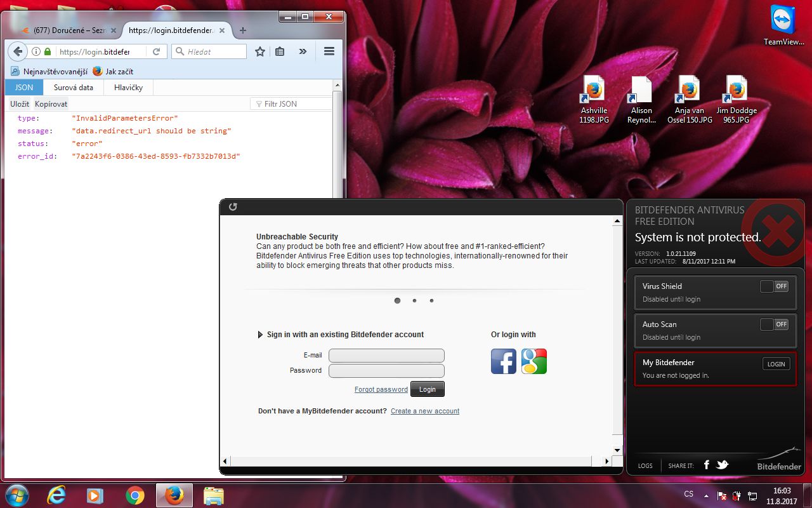The width and height of the screenshot is (812, 508).
Task: Click the Login button under Password
Action: (428, 389)
